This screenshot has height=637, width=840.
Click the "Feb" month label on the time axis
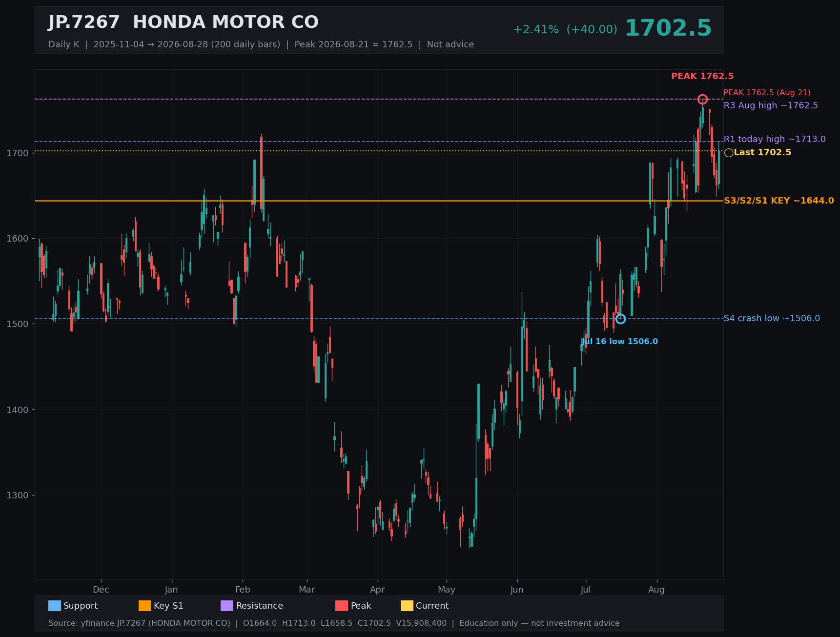pos(243,590)
